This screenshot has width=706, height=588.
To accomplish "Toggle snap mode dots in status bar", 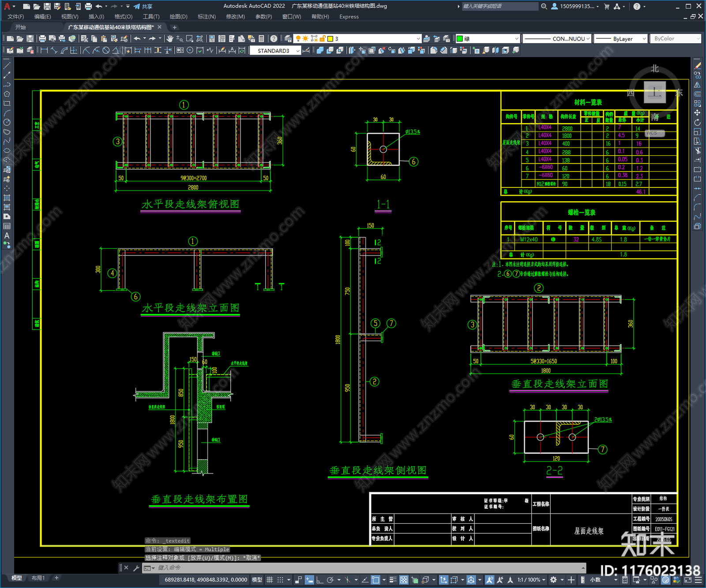I will 280,580.
